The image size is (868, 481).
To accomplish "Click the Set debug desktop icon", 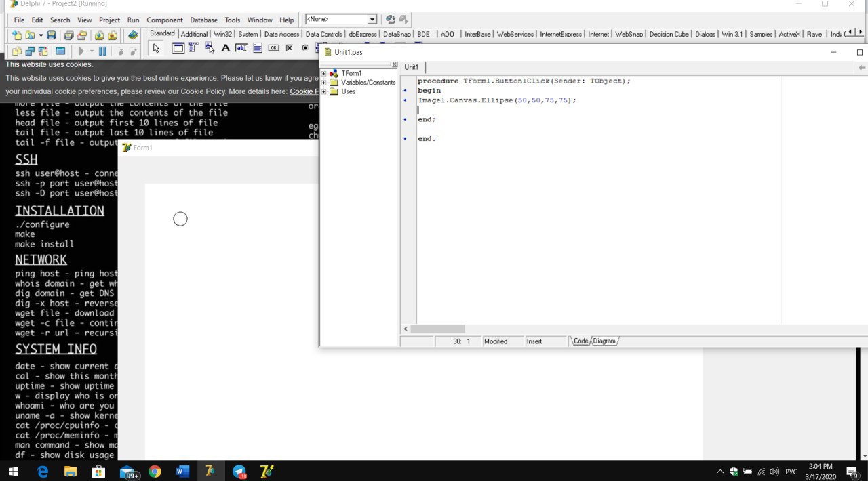I will (403, 20).
